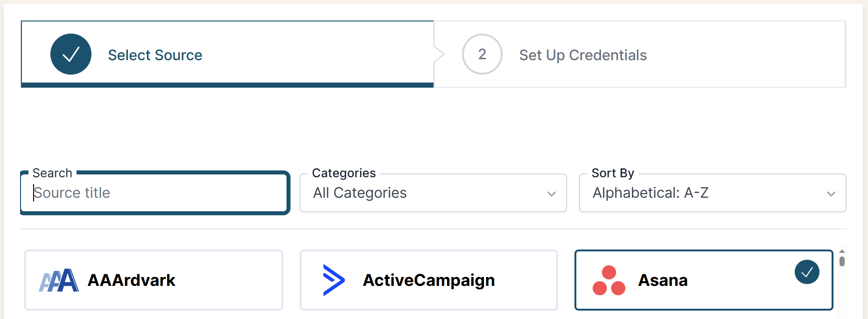Click the AAArdvark source name text
868x319 pixels.
point(131,280)
